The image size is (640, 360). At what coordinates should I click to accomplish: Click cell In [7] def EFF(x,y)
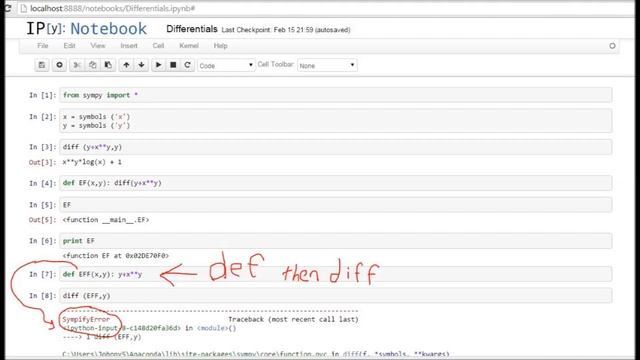tap(336, 274)
